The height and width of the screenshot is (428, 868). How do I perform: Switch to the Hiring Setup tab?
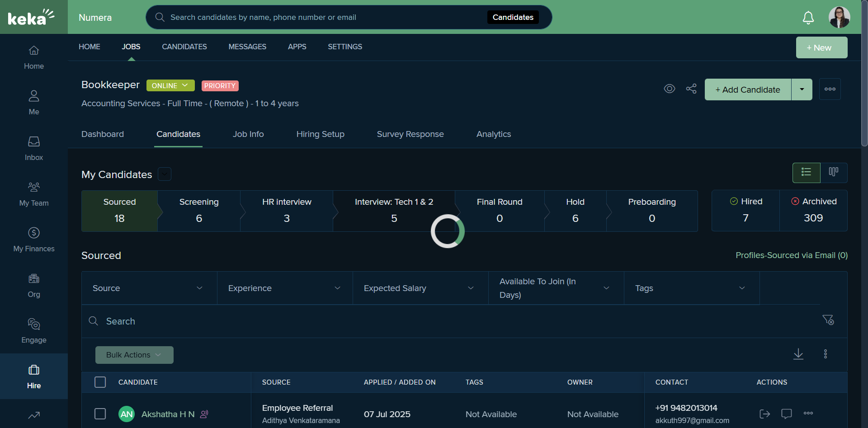coord(321,134)
